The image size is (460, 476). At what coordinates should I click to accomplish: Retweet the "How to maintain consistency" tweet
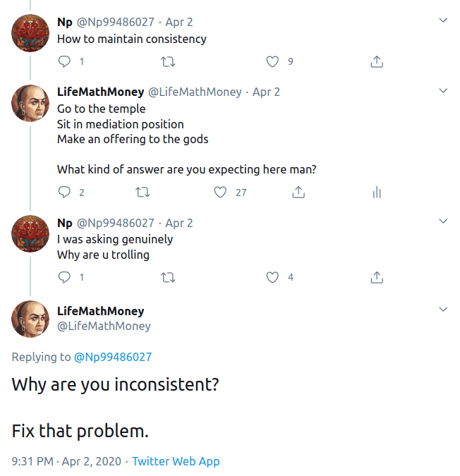pyautogui.click(x=168, y=62)
